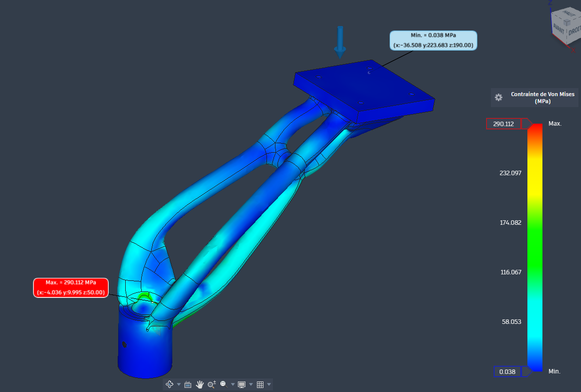The height and width of the screenshot is (392, 581).
Task: Open legend settings gear icon
Action: 498,98
